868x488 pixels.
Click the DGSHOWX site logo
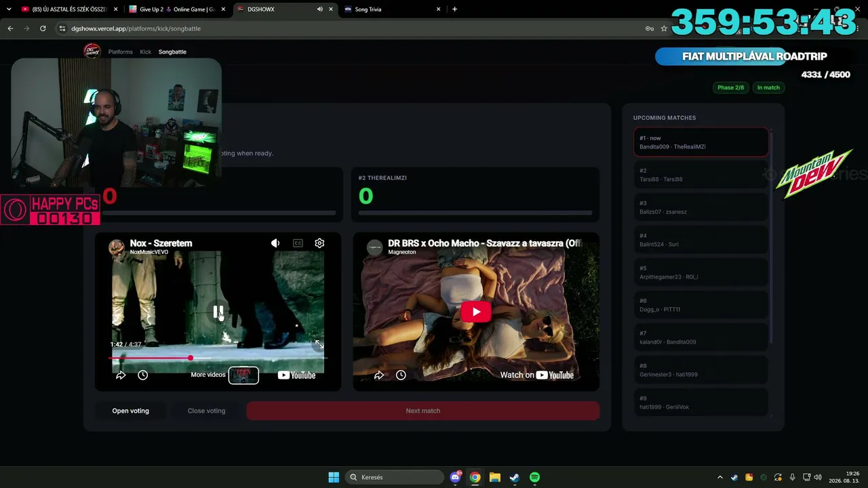click(92, 51)
